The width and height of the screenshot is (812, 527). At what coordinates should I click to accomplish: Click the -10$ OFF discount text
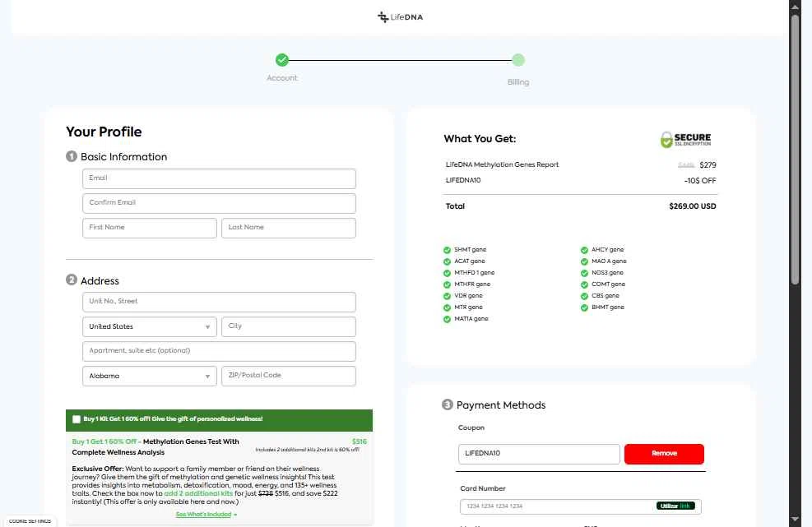tap(699, 181)
